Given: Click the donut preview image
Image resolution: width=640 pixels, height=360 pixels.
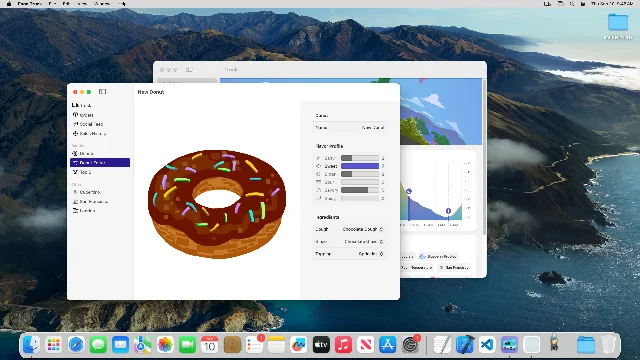Looking at the screenshot, I should tap(217, 204).
